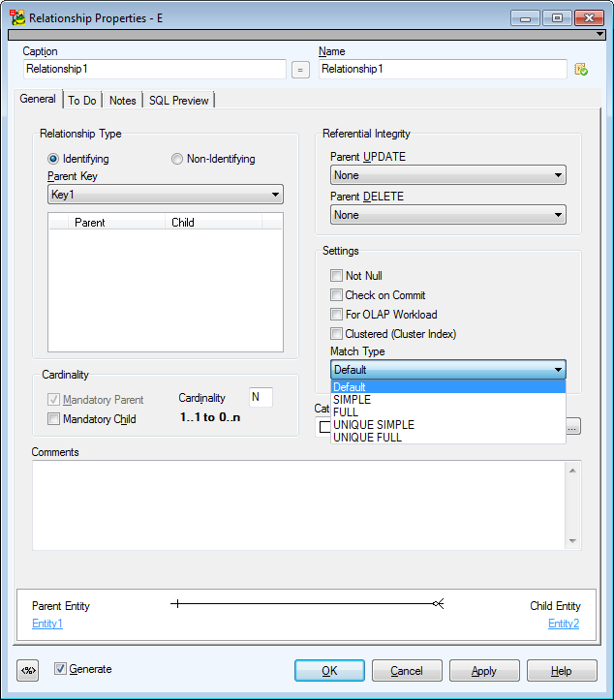Click the OK button

point(329,671)
